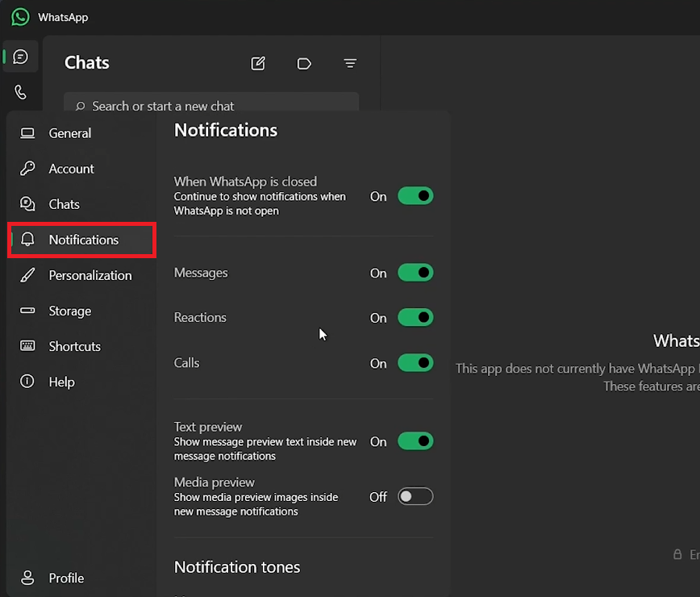Click the brush icon beside Personalization
Screen dimensions: 700x597
(x=27, y=275)
